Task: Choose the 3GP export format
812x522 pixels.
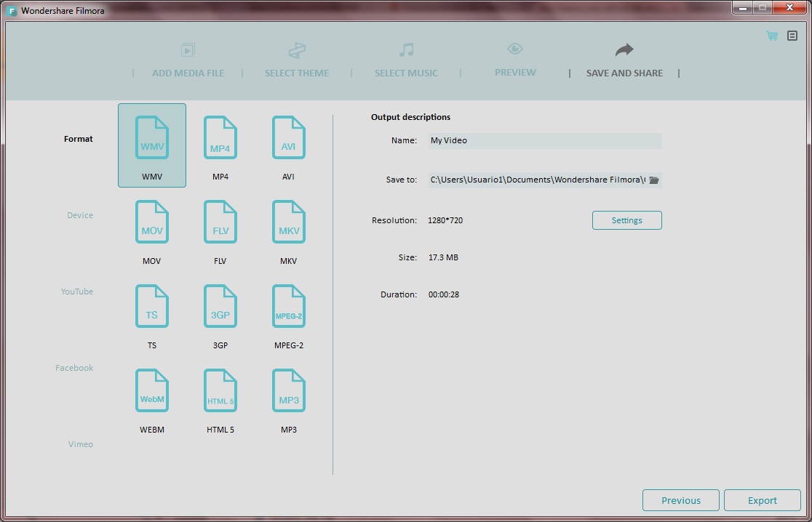Action: click(x=220, y=305)
